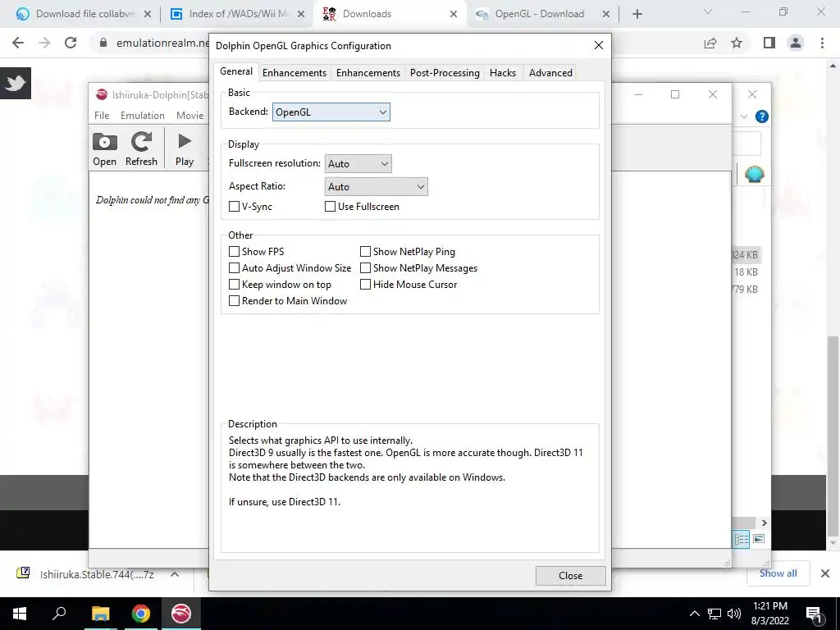The height and width of the screenshot is (630, 840).
Task: Switch to details view icon in Explorer
Action: (x=742, y=539)
